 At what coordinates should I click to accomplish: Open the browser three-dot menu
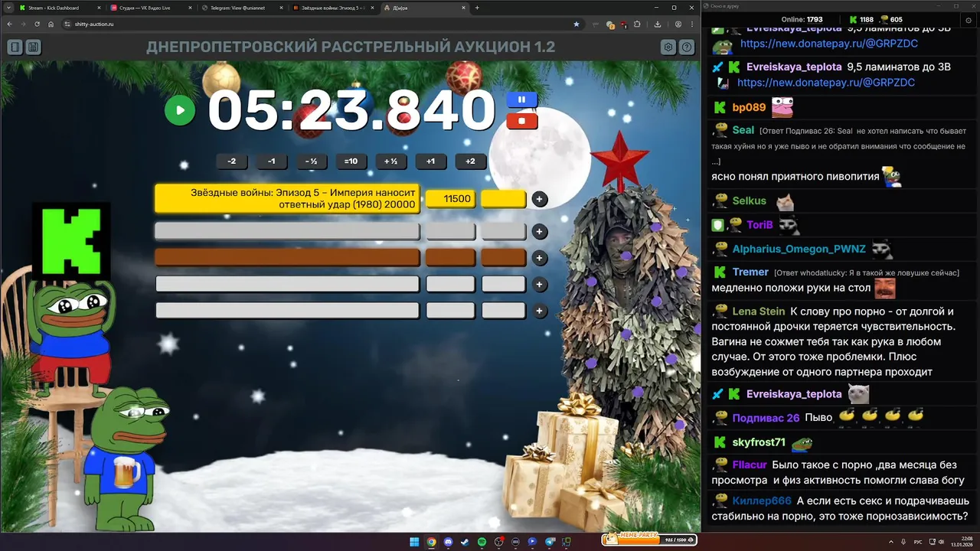[692, 24]
